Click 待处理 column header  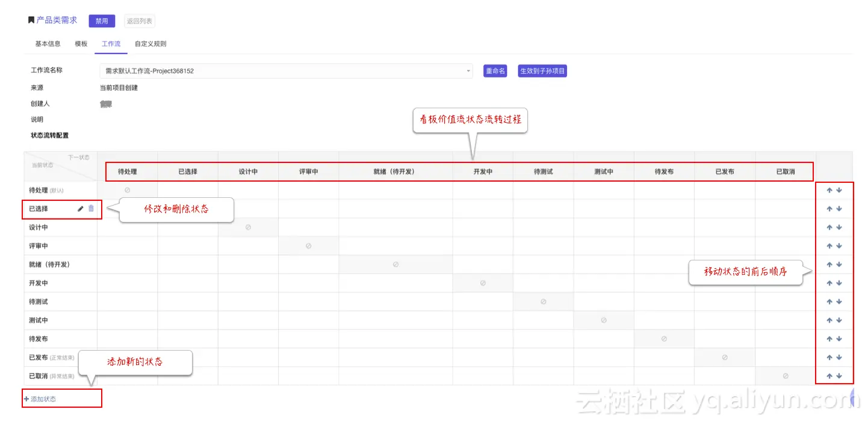(127, 171)
